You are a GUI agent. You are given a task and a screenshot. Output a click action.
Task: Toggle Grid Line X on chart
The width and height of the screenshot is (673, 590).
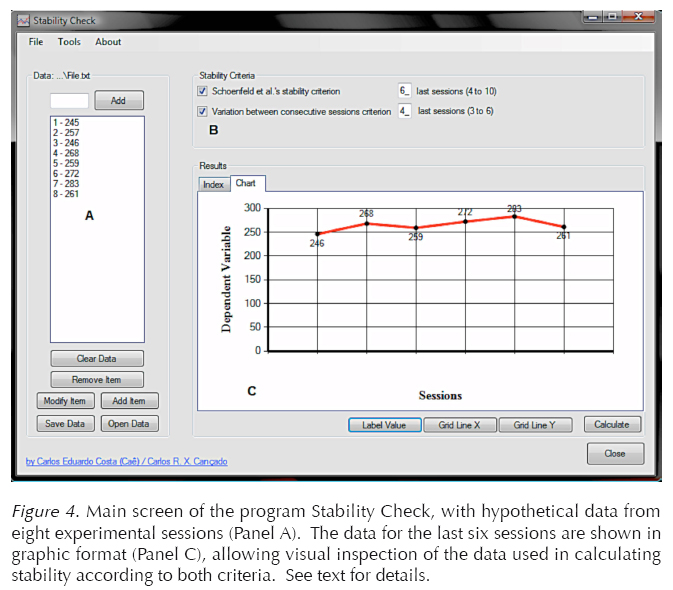pos(459,425)
